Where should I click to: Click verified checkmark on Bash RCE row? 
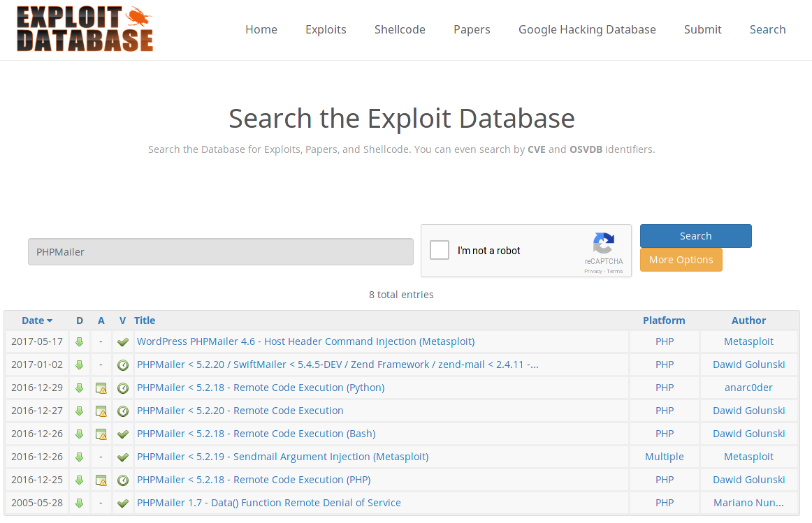123,434
